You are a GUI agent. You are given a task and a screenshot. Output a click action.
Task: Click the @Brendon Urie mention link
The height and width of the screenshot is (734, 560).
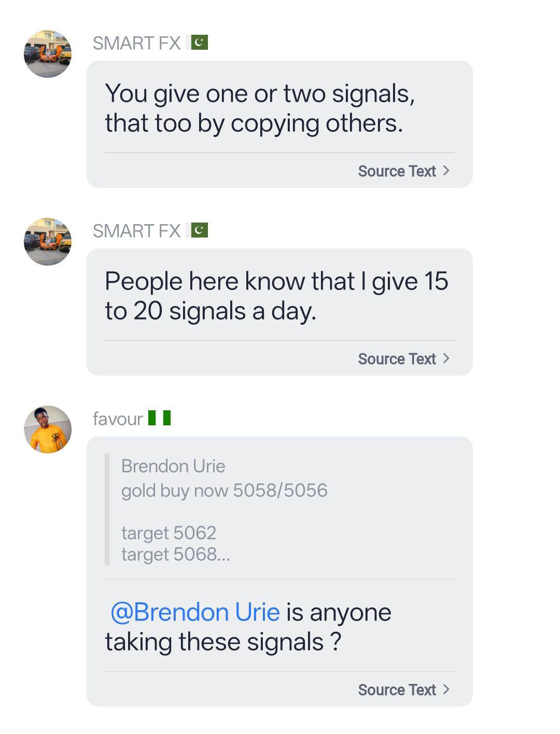pyautogui.click(x=195, y=612)
